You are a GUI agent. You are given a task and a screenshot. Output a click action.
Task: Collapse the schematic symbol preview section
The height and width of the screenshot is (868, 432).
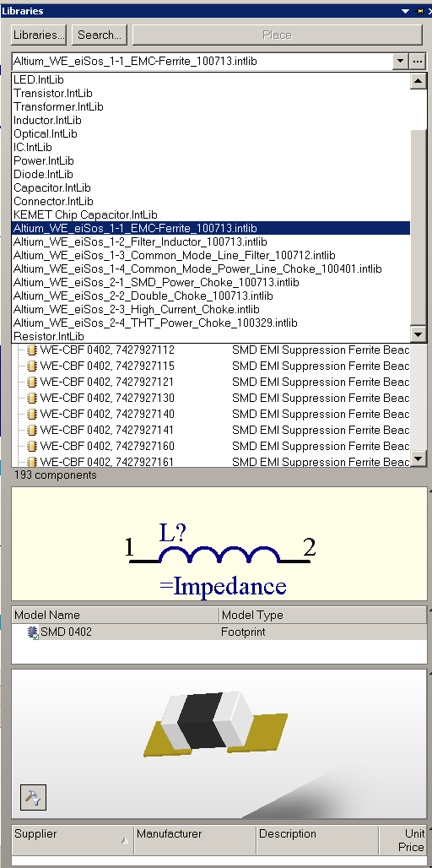click(429, 490)
